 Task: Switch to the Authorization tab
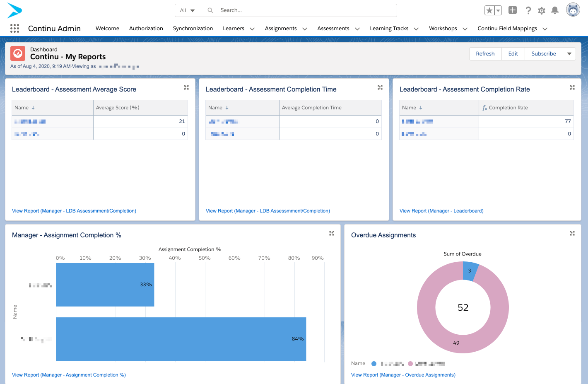tap(146, 28)
